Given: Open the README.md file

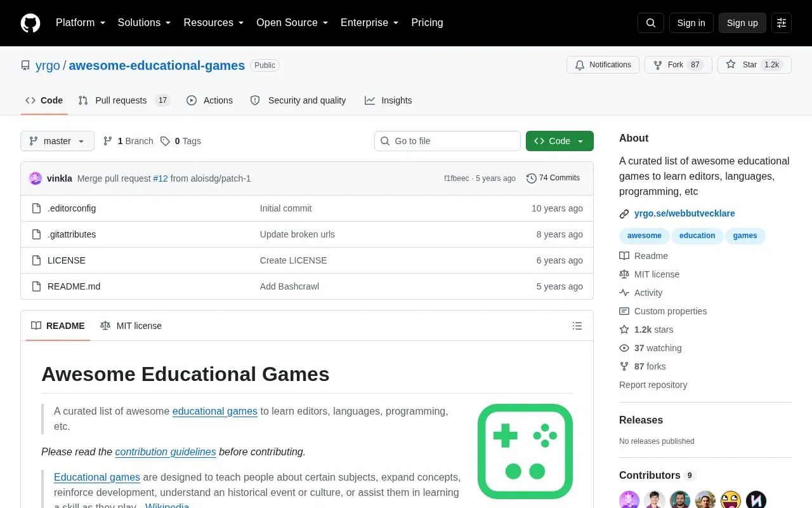Looking at the screenshot, I should [x=74, y=286].
